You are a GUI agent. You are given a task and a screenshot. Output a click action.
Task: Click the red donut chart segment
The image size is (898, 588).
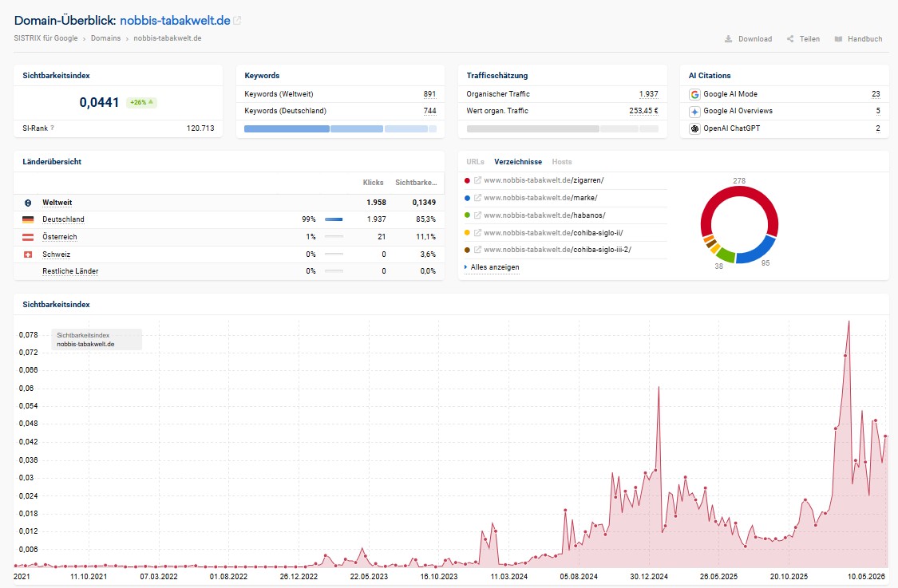(739, 191)
